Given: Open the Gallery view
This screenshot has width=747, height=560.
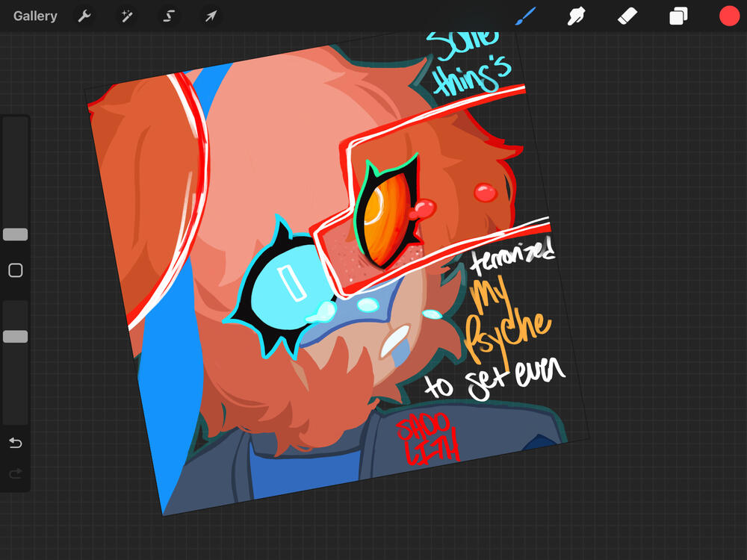Looking at the screenshot, I should (35, 16).
